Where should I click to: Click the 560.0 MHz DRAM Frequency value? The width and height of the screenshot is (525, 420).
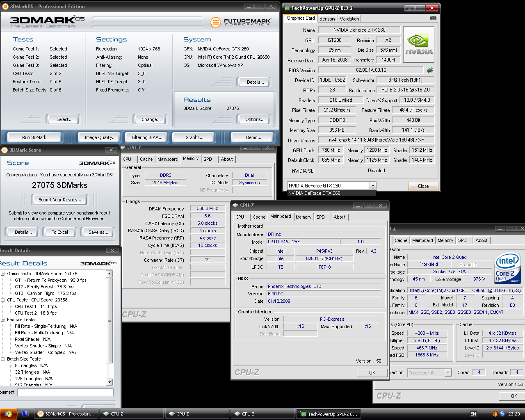pyautogui.click(x=208, y=208)
